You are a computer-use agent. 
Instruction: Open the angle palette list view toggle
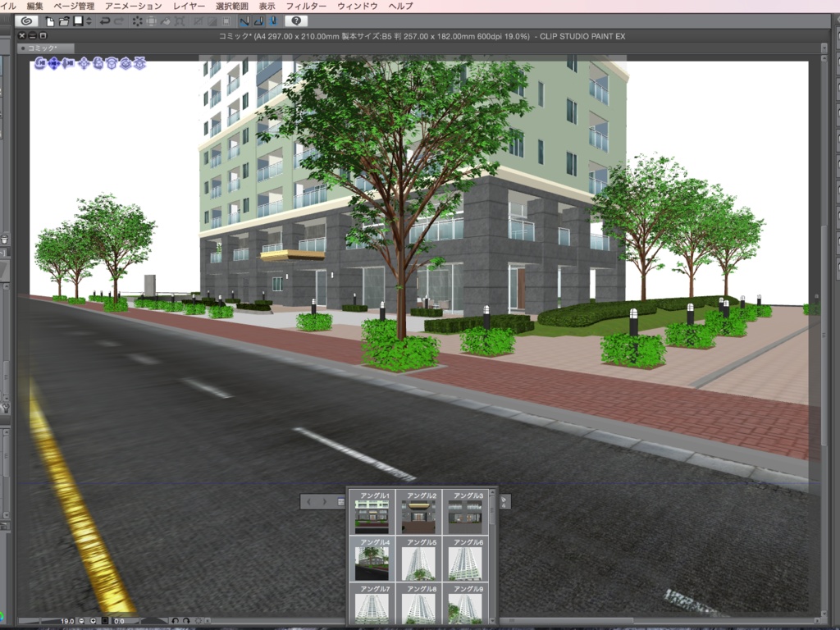point(340,501)
